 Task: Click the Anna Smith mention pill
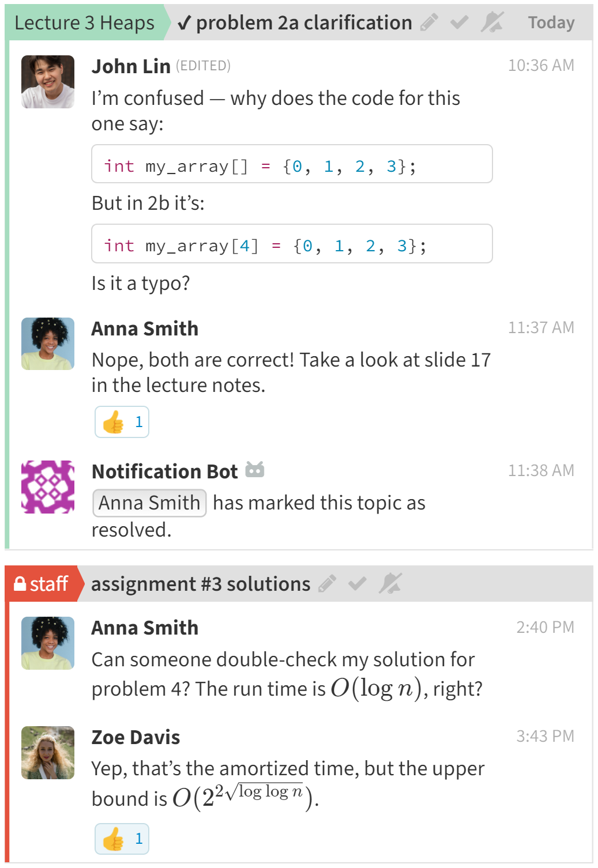pyautogui.click(x=149, y=503)
